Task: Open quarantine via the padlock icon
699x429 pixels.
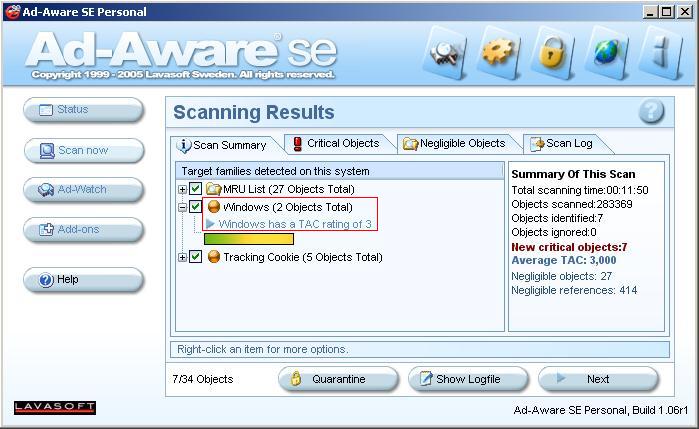Action: coord(552,53)
